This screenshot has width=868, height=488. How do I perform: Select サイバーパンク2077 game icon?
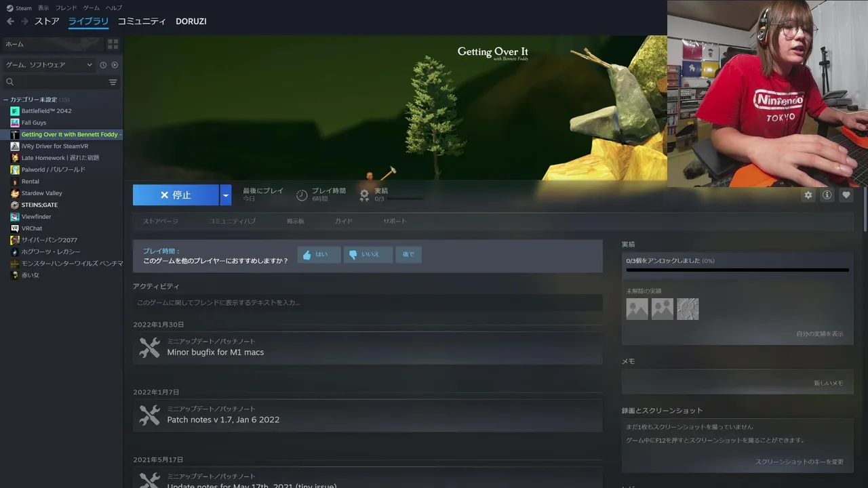[15, 240]
